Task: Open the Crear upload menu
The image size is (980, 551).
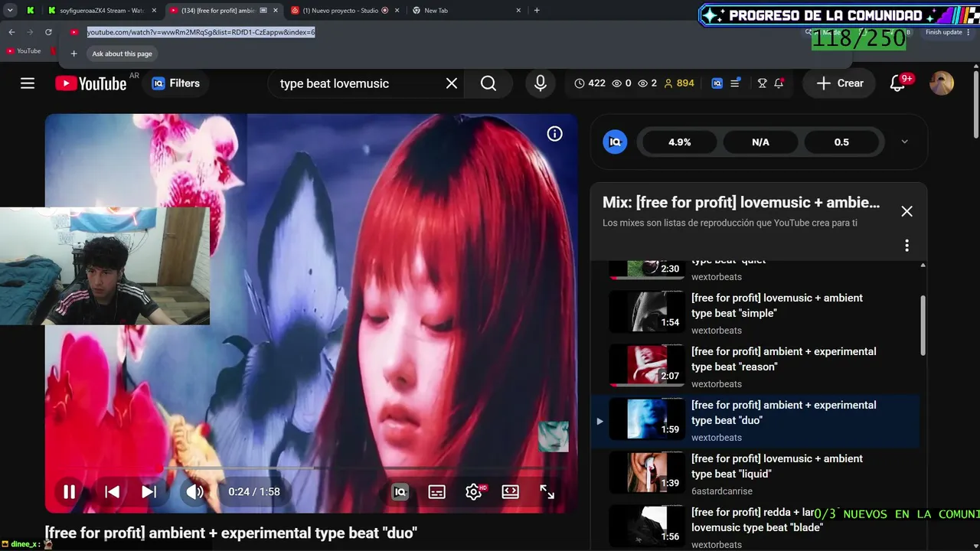Action: tap(840, 83)
